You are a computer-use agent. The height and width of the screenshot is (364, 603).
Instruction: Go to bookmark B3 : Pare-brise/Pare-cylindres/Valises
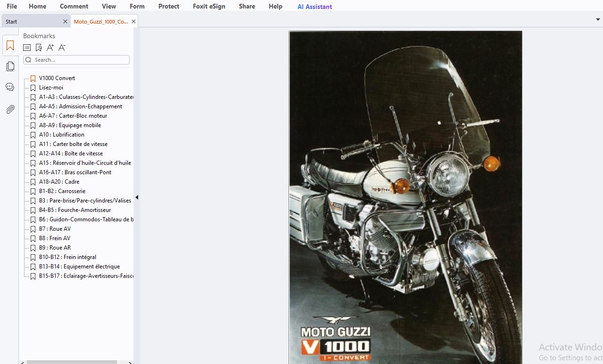[85, 201]
